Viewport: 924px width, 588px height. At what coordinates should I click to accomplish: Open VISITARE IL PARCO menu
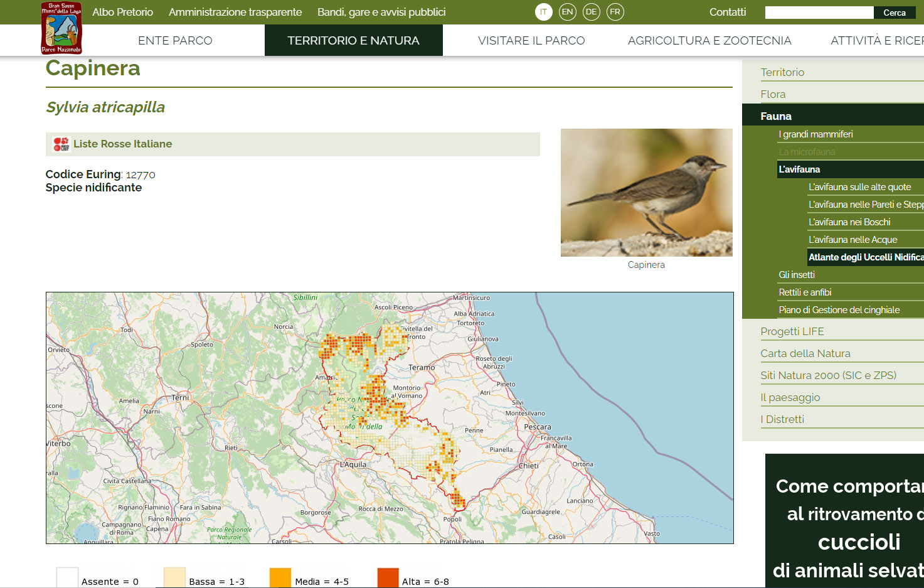click(x=531, y=40)
